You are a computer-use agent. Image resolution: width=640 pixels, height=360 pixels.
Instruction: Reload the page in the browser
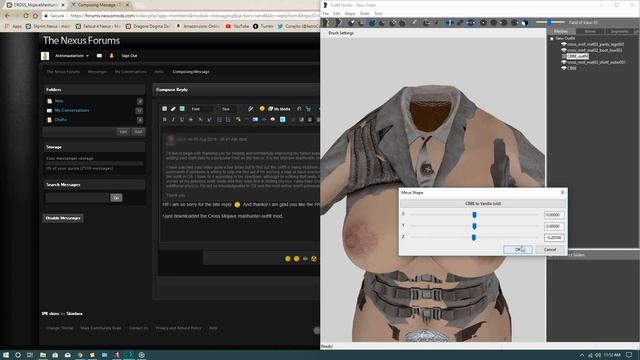[x=26, y=16]
